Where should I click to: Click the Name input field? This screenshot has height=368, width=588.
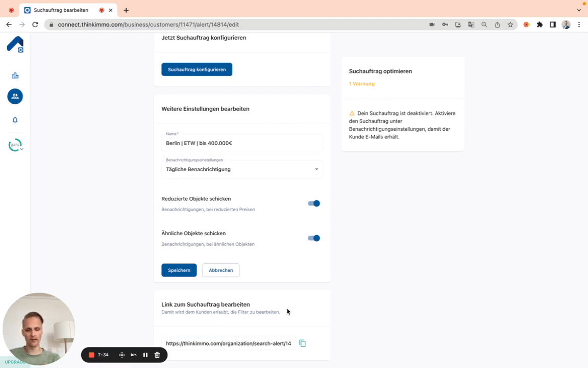click(x=242, y=144)
